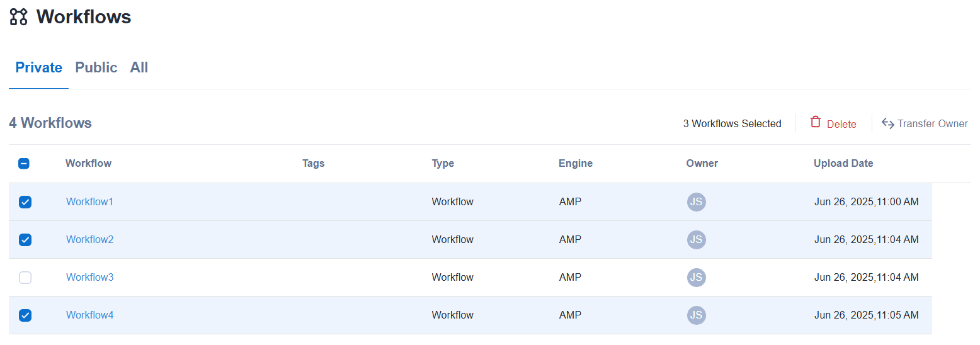Click the Transfer Owner arrows icon
This screenshot has height=345, width=980.
point(888,123)
